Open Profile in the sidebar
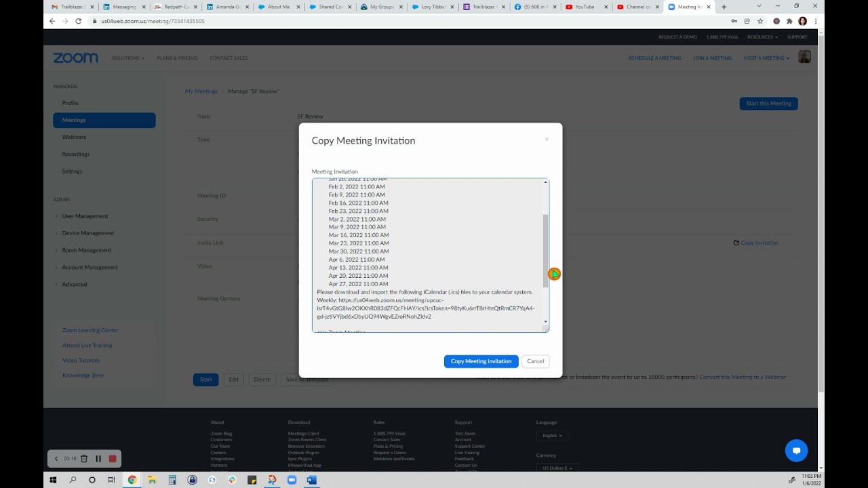Viewport: 868px width, 488px height. [71, 103]
